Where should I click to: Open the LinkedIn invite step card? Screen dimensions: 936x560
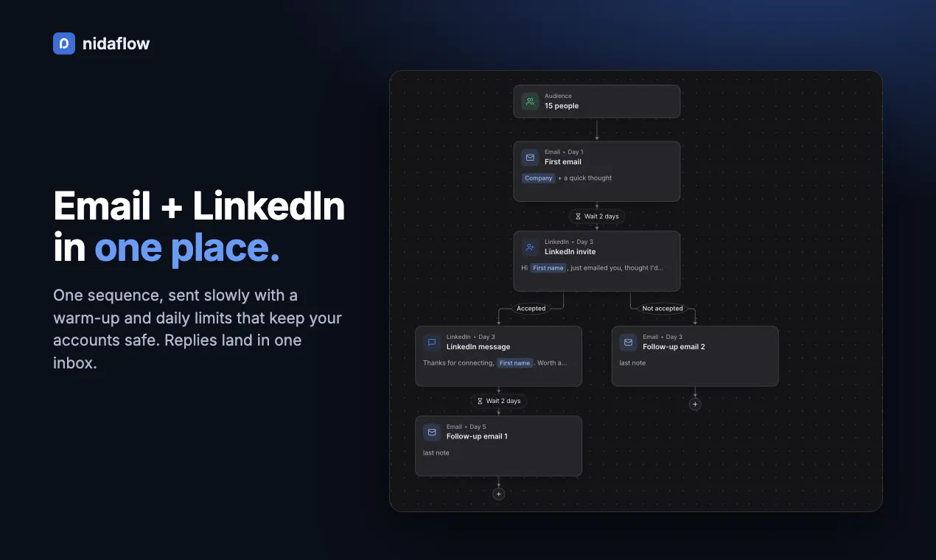click(597, 262)
